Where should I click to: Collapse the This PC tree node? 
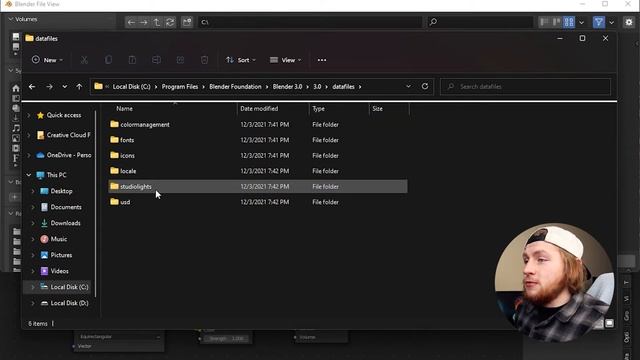coord(29,175)
